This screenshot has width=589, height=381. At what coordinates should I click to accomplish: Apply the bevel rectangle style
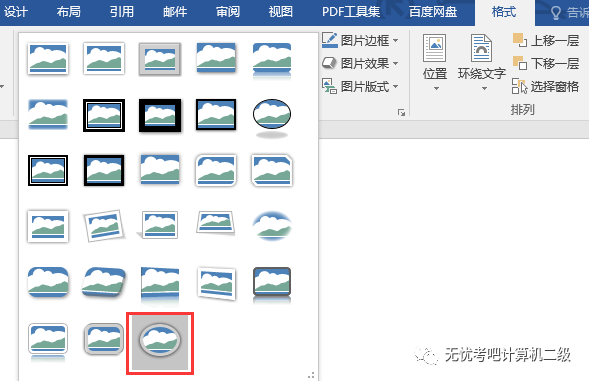click(48, 282)
